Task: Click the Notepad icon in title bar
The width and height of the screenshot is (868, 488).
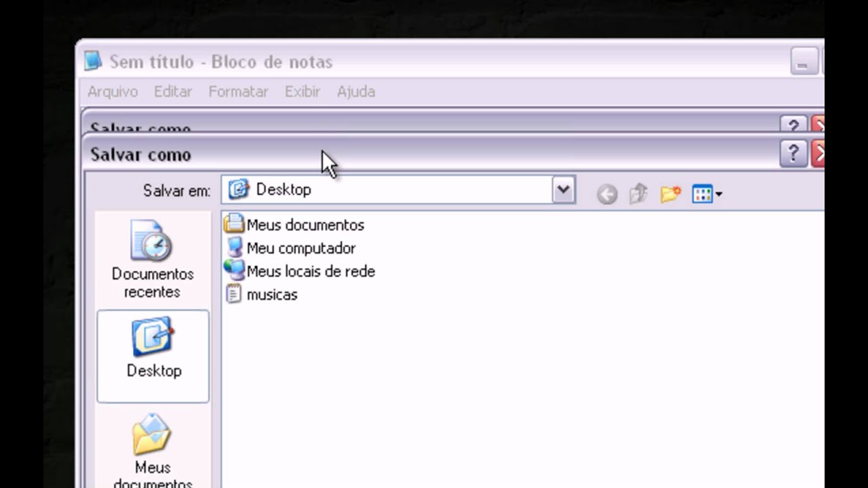Action: coord(93,62)
